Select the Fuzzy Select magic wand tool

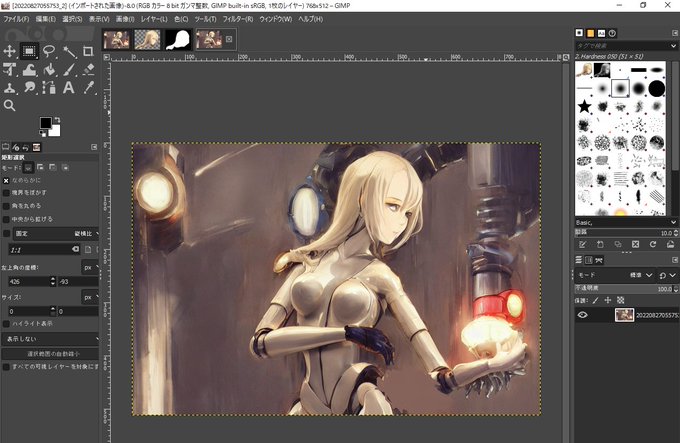(69, 51)
